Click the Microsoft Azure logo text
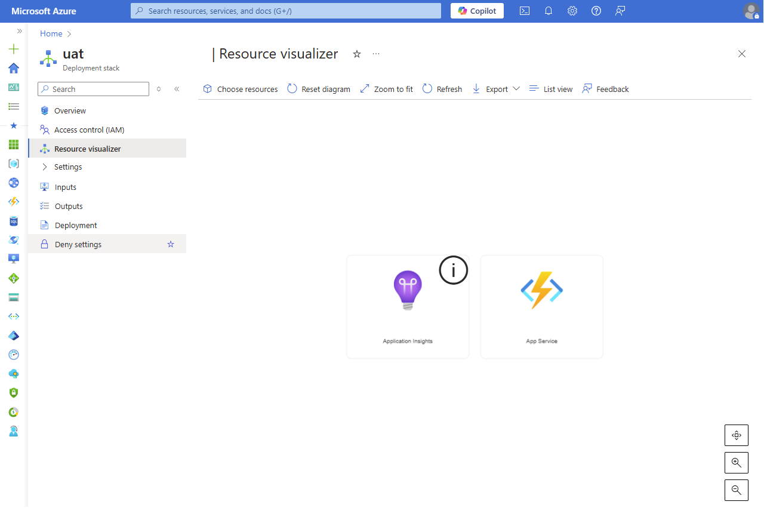The height and width of the screenshot is (532, 764). (x=44, y=11)
